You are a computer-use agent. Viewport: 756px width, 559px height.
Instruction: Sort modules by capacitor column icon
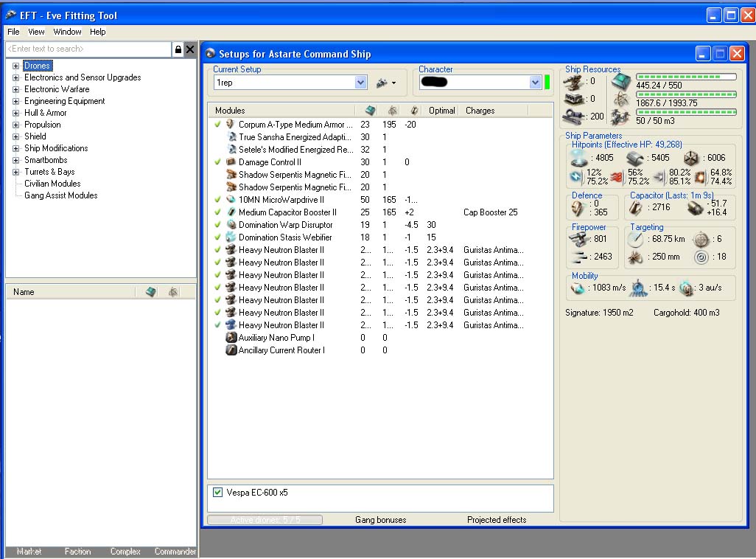point(413,111)
